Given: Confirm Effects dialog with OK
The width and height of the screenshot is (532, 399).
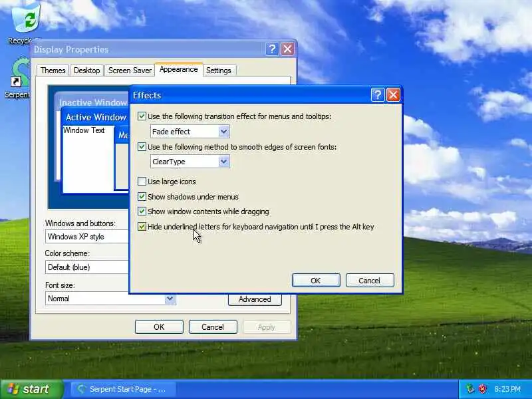Looking at the screenshot, I should [316, 281].
